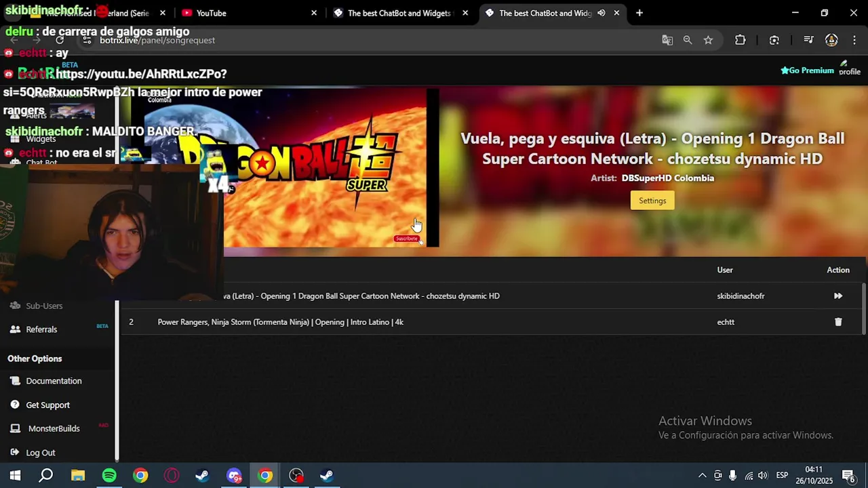This screenshot has width=868, height=488.
Task: Click the Documentation book icon
Action: click(15, 381)
